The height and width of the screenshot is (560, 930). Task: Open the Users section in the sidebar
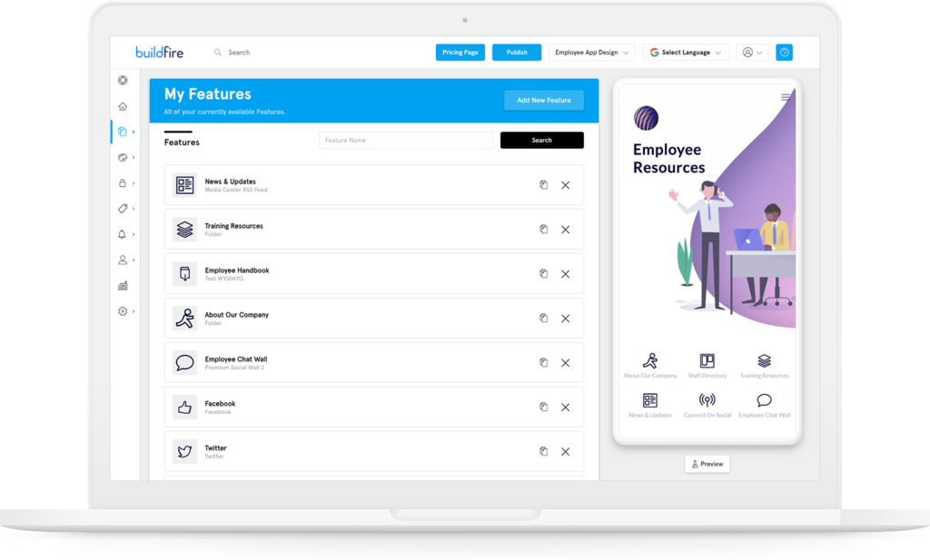pyautogui.click(x=123, y=259)
